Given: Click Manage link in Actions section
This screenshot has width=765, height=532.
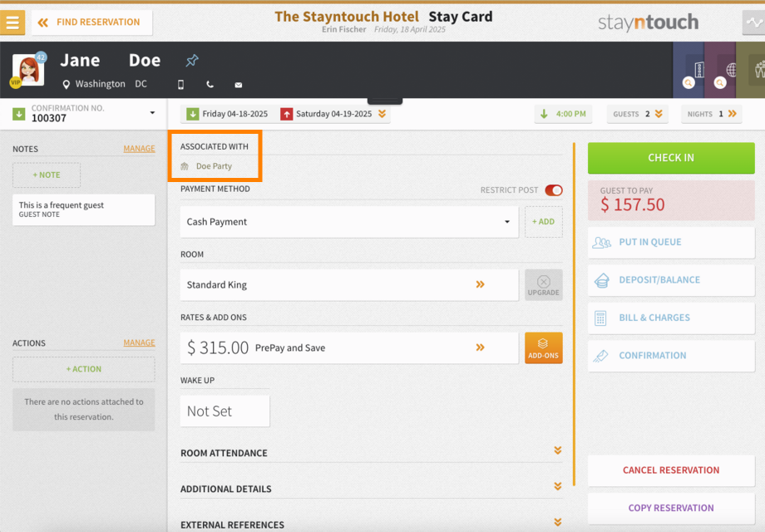Looking at the screenshot, I should [x=139, y=342].
